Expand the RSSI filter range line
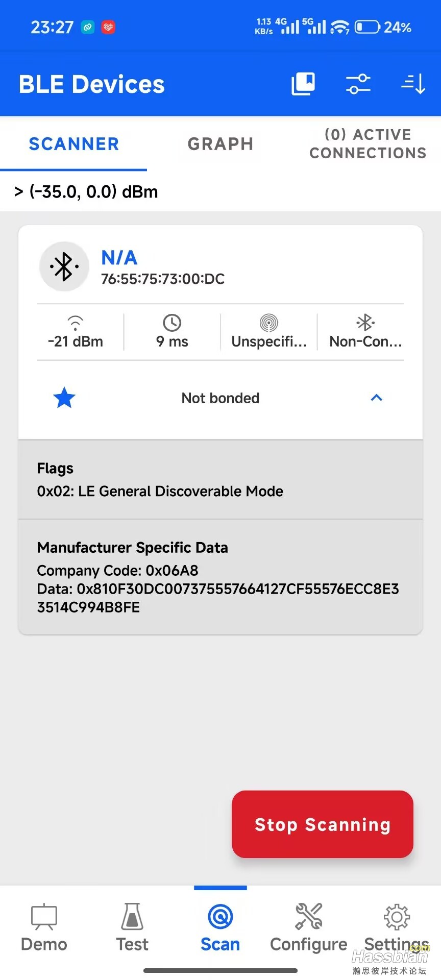This screenshot has height=980, width=441. pos(87,192)
